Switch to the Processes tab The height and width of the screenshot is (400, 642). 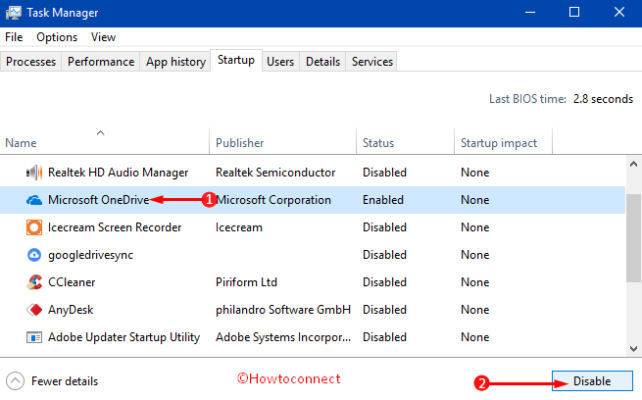(31, 62)
